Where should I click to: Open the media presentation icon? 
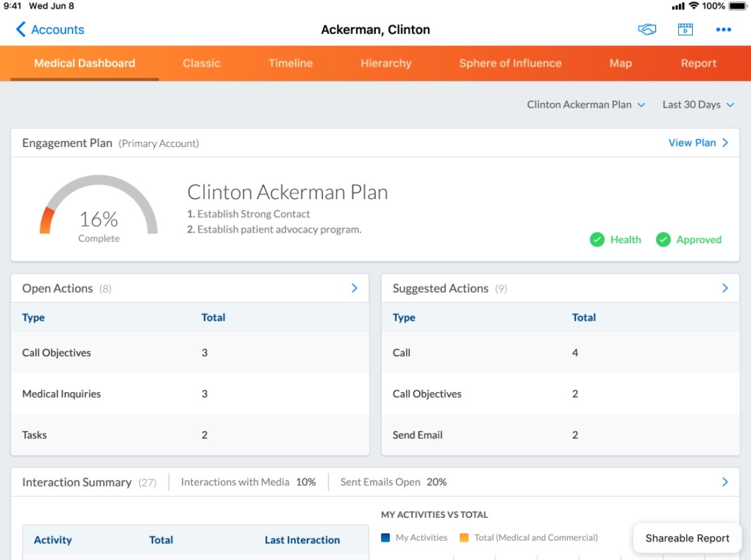(x=685, y=29)
